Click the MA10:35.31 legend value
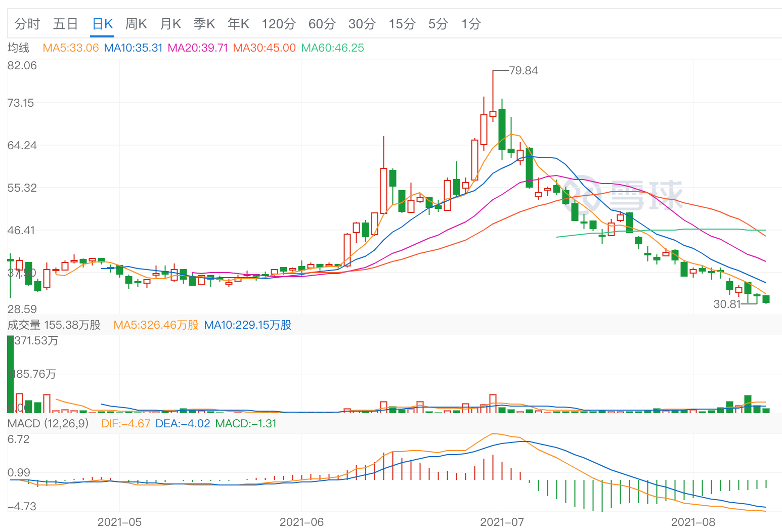 tap(133, 48)
